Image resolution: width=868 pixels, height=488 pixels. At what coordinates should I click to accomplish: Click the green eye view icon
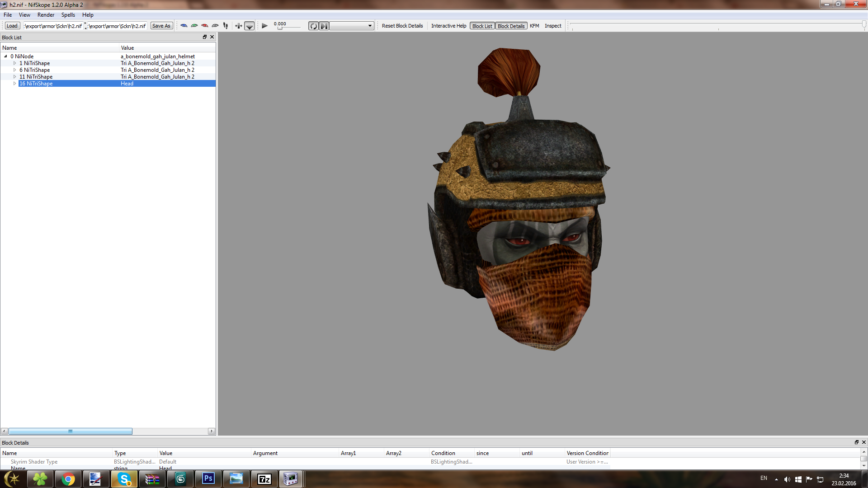pos(194,26)
